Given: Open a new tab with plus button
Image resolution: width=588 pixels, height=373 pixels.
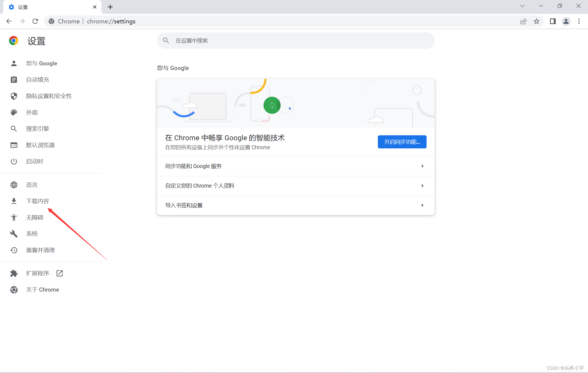Looking at the screenshot, I should pyautogui.click(x=110, y=7).
